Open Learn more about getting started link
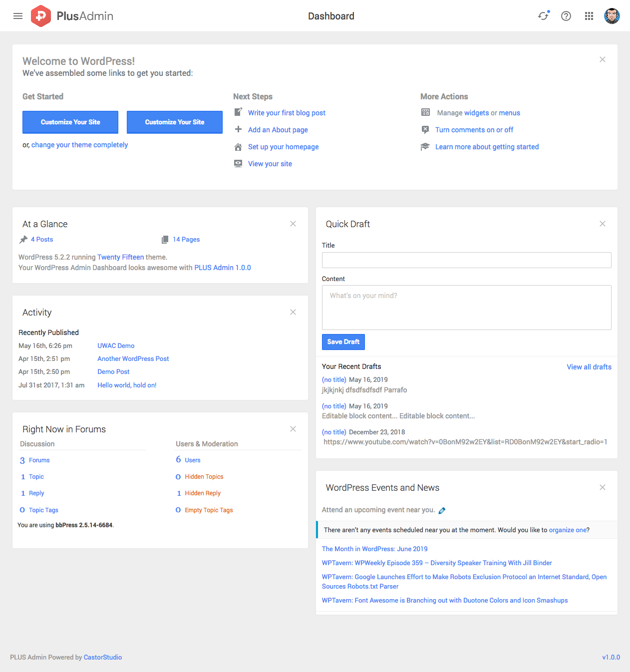 (487, 147)
